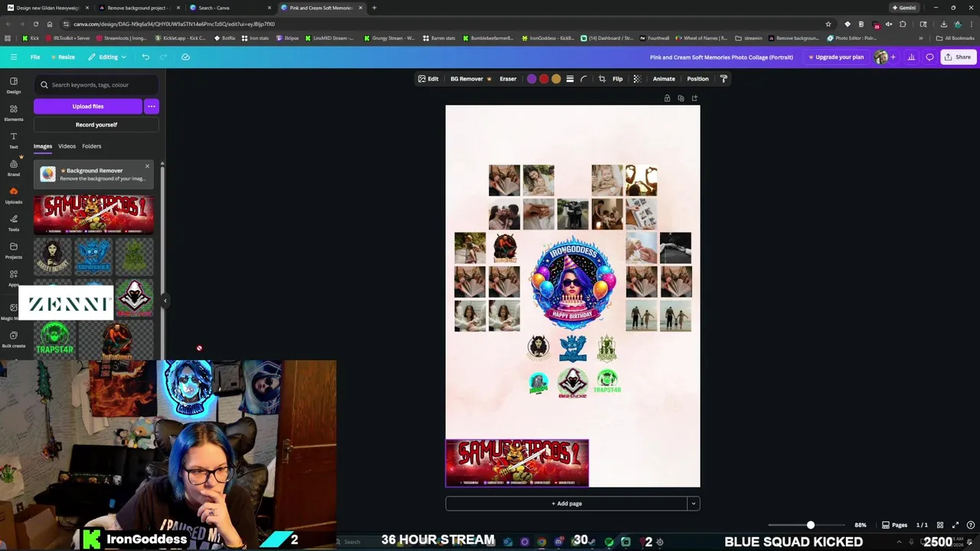Open Bulk create in the sidebar

(x=14, y=339)
